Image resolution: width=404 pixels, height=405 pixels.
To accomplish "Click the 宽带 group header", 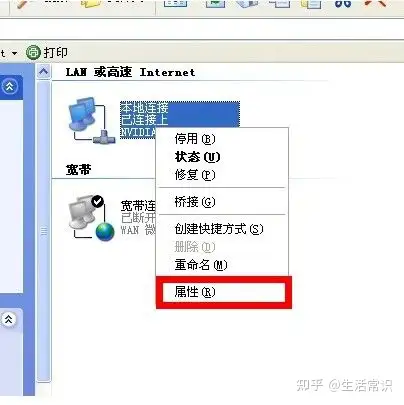I will coord(78,169).
